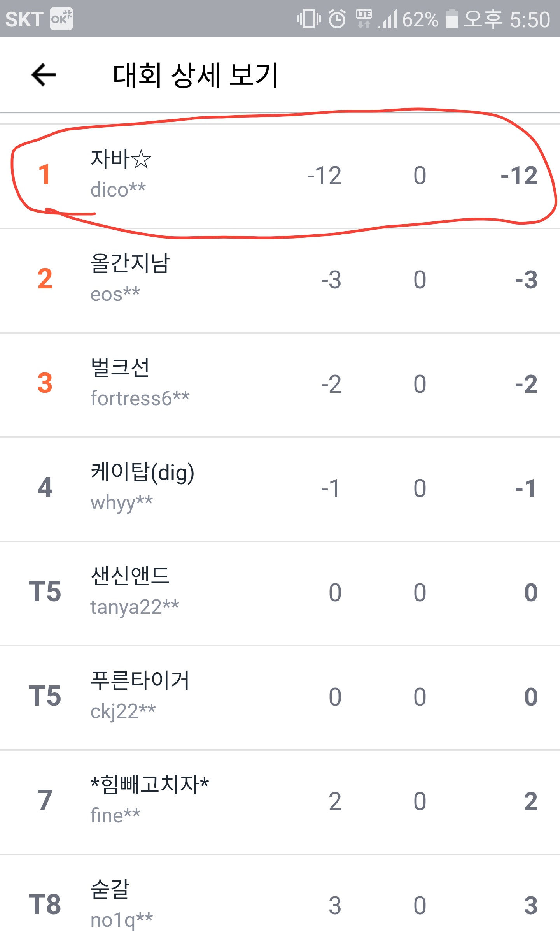Tap the clock showing 오후 5:50
This screenshot has width=560, height=931.
click(507, 19)
